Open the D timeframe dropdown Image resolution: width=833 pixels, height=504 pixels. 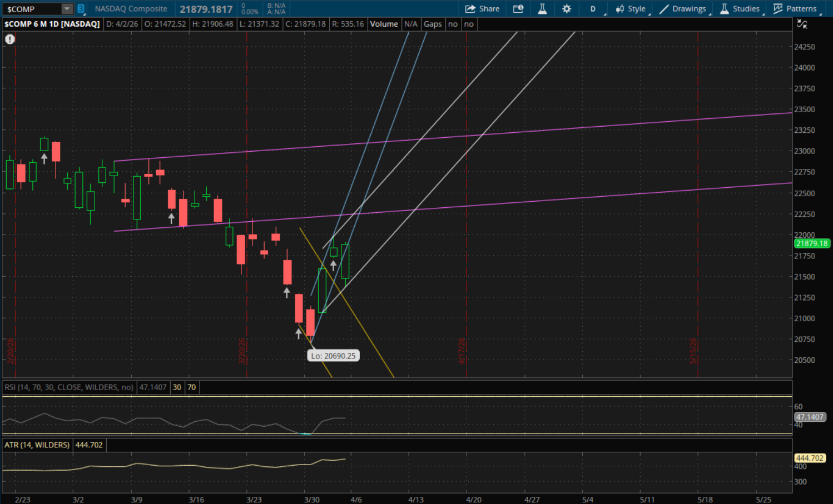[594, 9]
